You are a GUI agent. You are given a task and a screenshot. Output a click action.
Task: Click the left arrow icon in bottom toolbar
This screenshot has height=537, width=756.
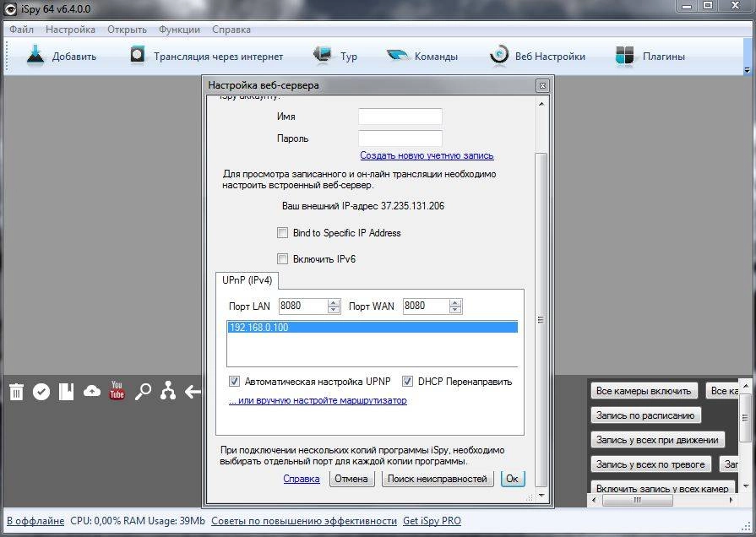(x=193, y=392)
